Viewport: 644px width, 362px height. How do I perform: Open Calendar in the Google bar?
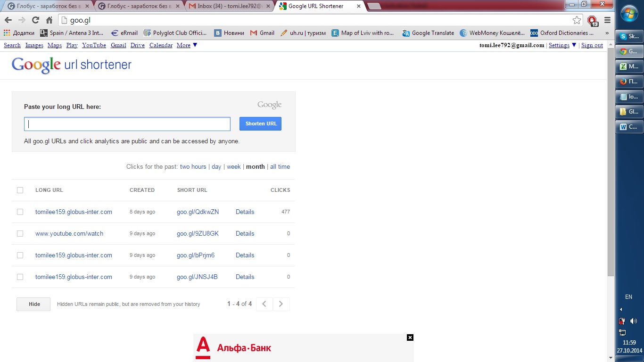tap(161, 45)
